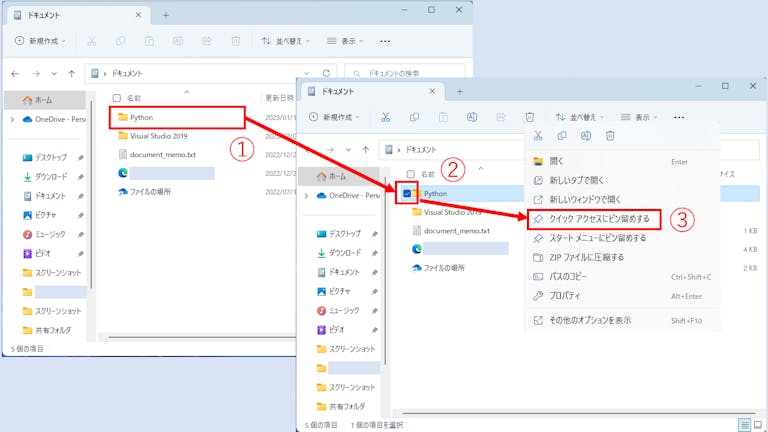The width and height of the screenshot is (768, 432).
Task: Choose プロパティ in context menu
Action: (x=622, y=296)
